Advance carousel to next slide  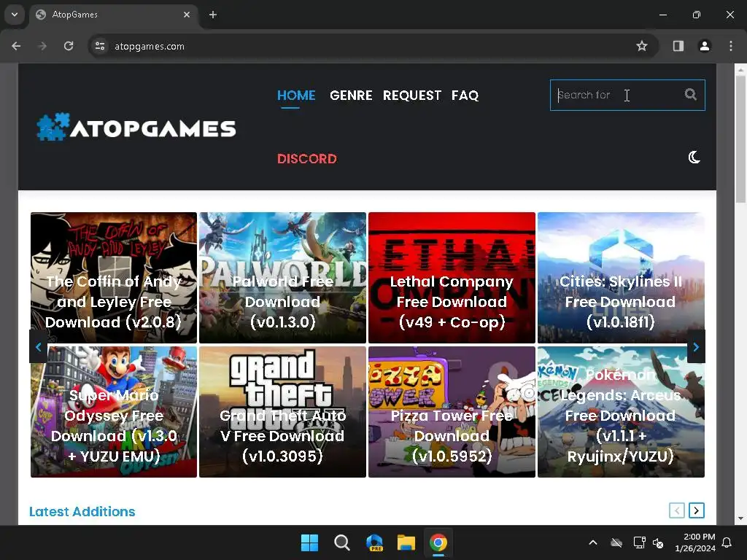click(696, 347)
